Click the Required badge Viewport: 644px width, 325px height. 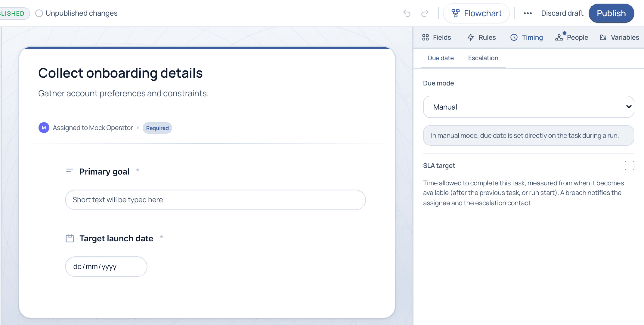[157, 128]
